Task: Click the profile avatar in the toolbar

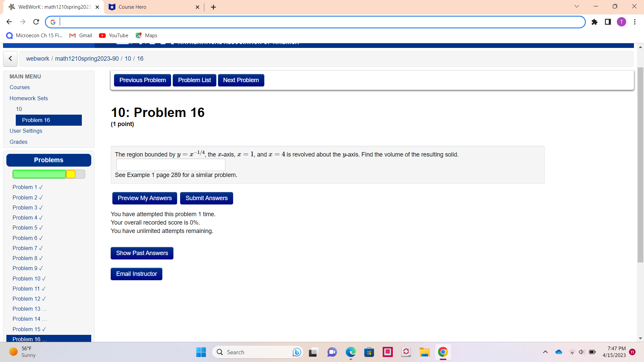Action: tap(622, 22)
